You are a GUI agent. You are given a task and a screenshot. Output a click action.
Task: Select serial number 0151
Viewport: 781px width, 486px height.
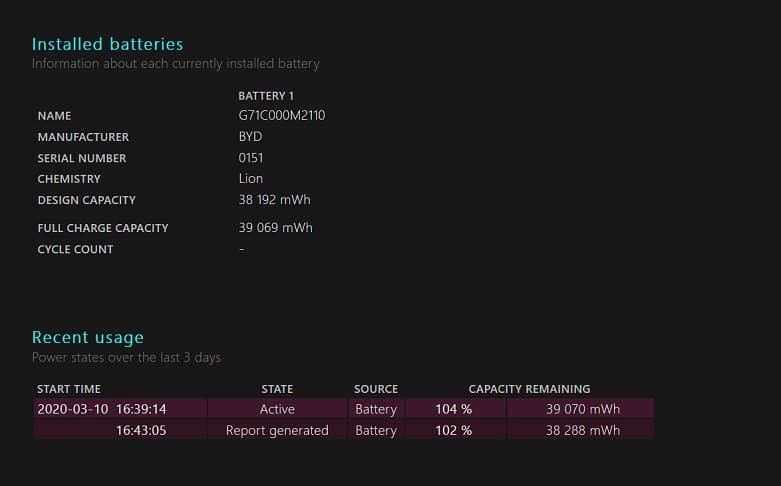(x=251, y=158)
